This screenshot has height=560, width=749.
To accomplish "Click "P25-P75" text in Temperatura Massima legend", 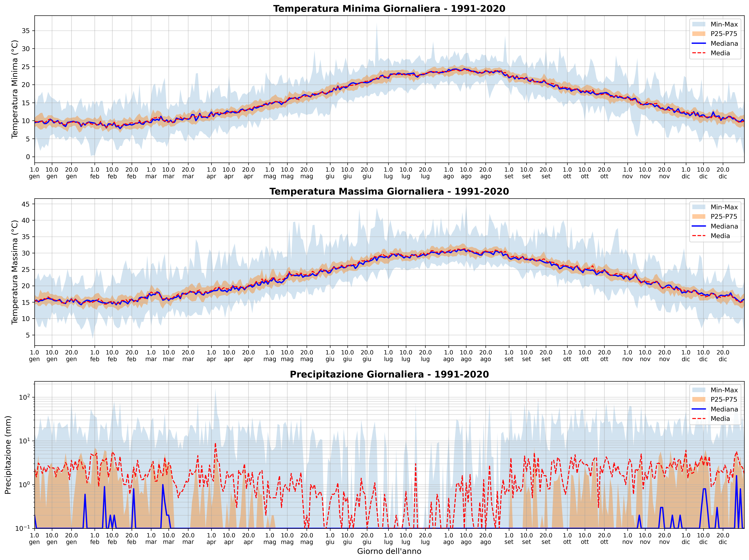I will pos(724,217).
